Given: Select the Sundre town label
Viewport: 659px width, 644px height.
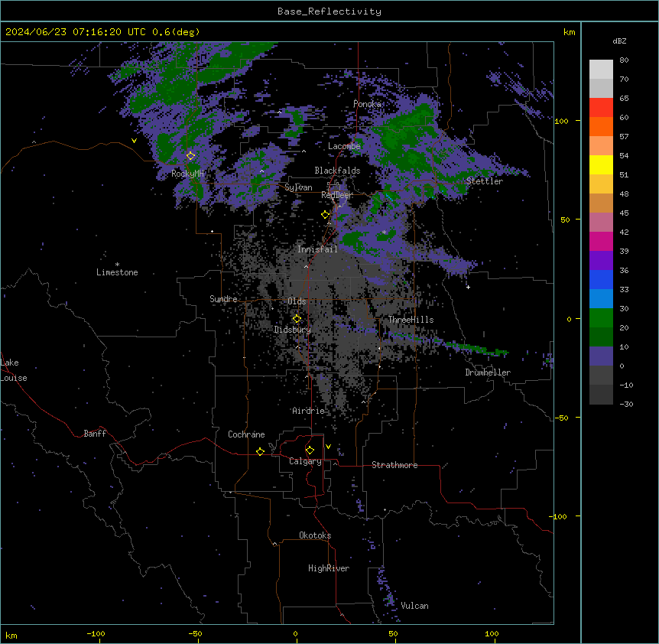Looking at the screenshot, I should point(223,299).
